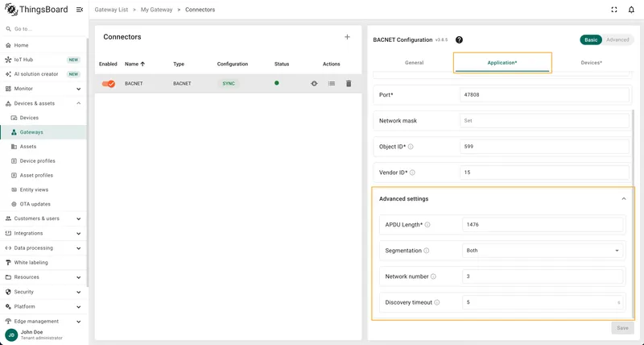The height and width of the screenshot is (345, 644).
Task: Show APDU Length info icon
Action: 427,225
